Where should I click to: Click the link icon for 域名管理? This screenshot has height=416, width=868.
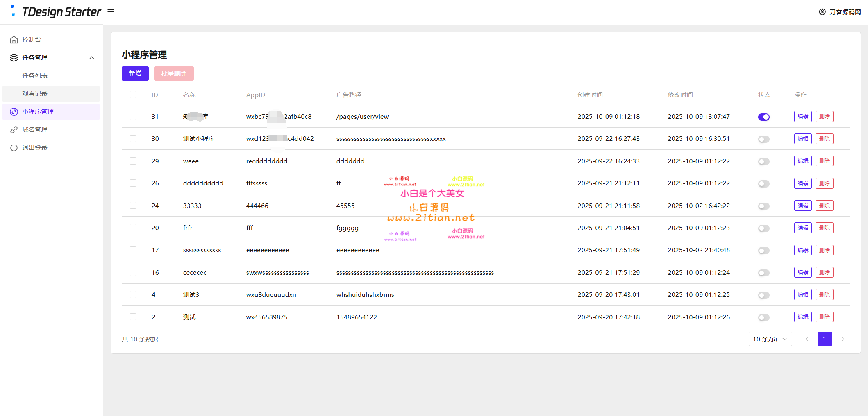14,130
